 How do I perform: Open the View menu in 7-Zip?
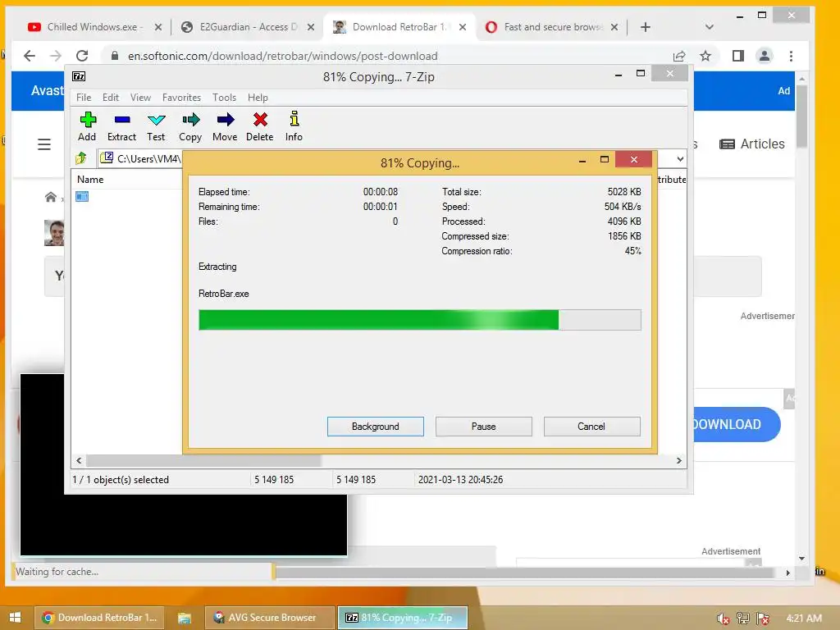click(140, 98)
